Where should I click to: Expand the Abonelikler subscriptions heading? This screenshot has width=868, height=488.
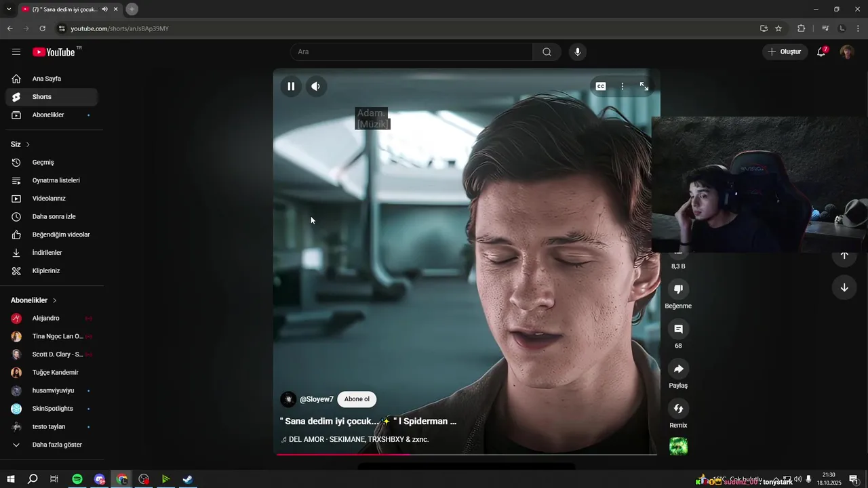pyautogui.click(x=34, y=300)
